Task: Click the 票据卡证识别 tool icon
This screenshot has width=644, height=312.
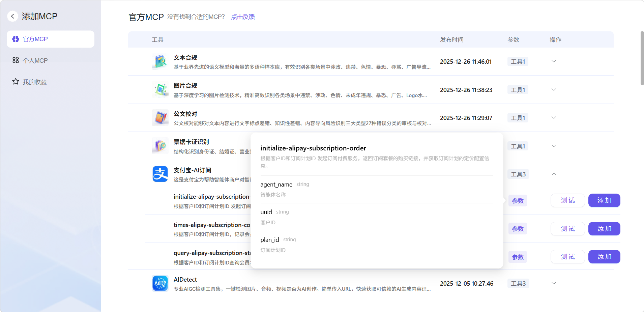Action: pyautogui.click(x=160, y=146)
